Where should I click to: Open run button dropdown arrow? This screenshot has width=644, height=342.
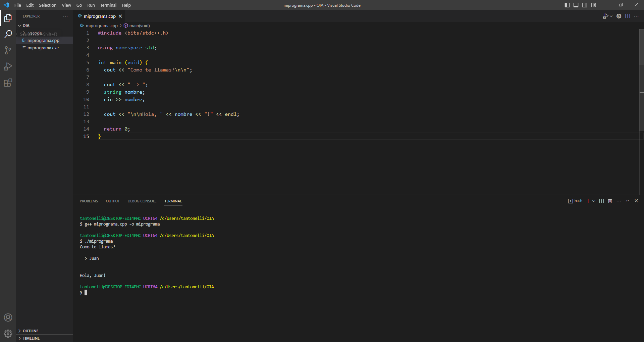click(611, 16)
